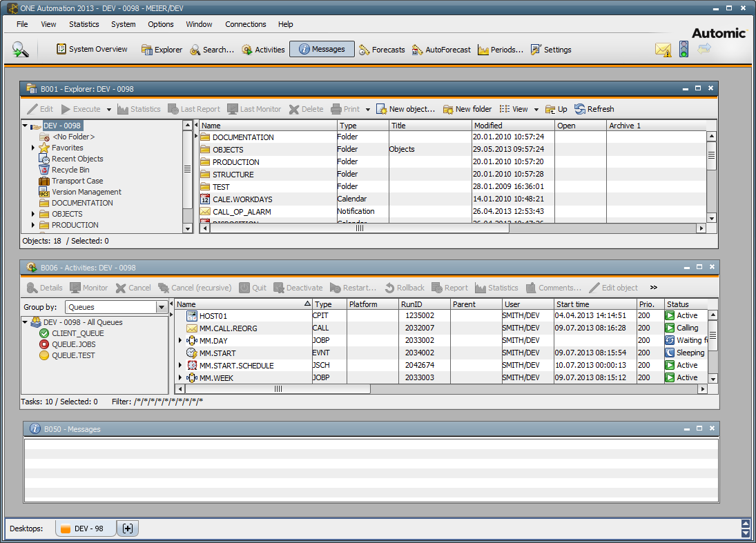Expand the MM.START.SCHEDULE activity row
Screen dimensions: 756x543
click(180, 365)
